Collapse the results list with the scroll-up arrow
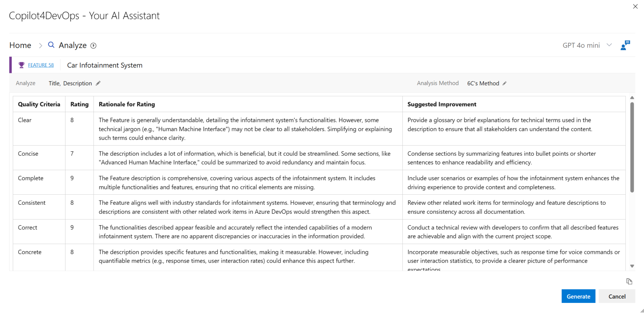Viewport: 644px width, 313px height. 632,98
